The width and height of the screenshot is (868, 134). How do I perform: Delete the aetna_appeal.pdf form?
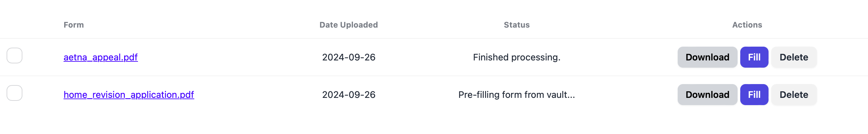[794, 57]
